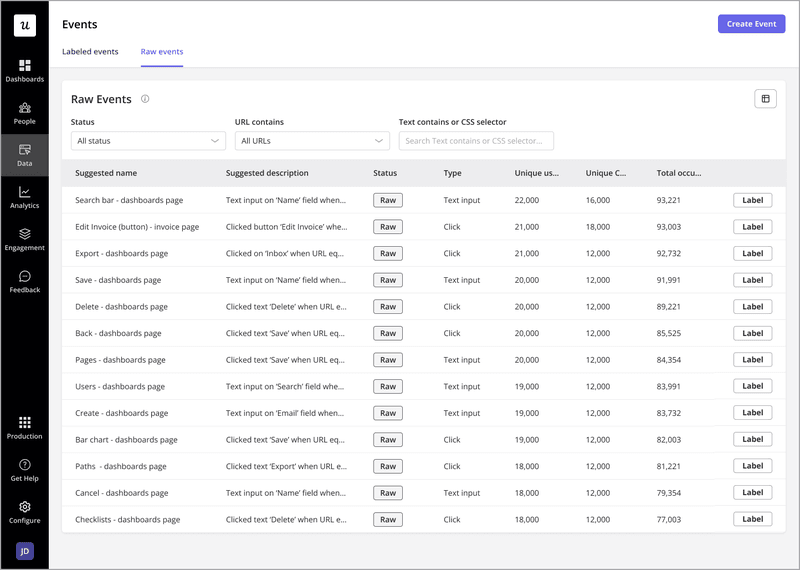The height and width of the screenshot is (570, 800).
Task: Label the Users - dashboards page event
Action: [753, 386]
